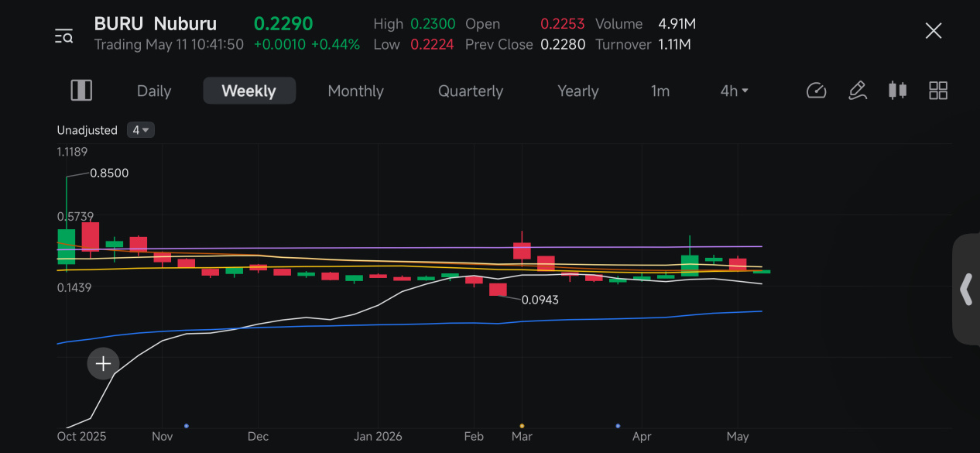
Task: Open the gauge indicator icon
Action: tap(817, 91)
